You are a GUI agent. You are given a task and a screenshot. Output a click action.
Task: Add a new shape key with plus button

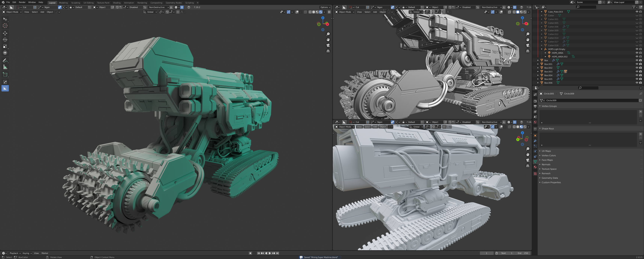point(640,134)
